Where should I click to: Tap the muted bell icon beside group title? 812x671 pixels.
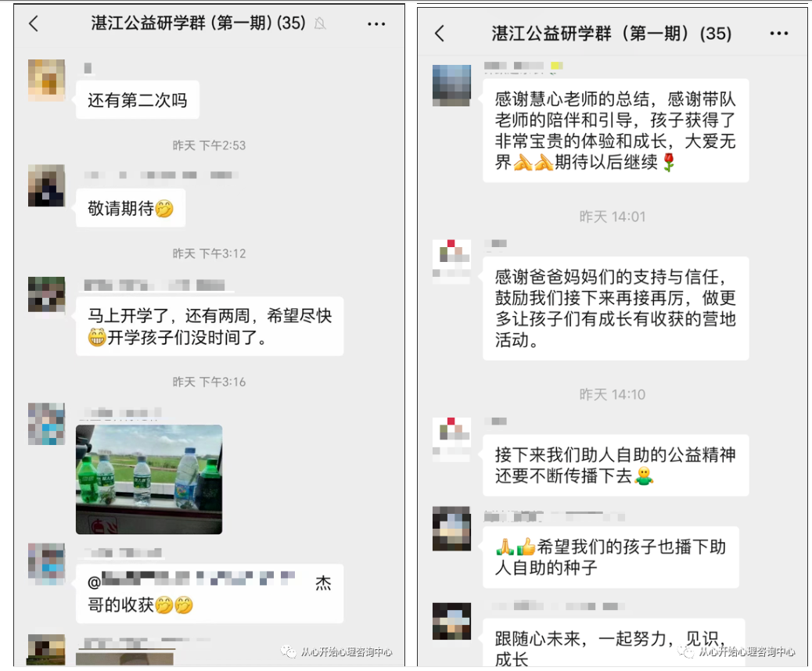320,23
